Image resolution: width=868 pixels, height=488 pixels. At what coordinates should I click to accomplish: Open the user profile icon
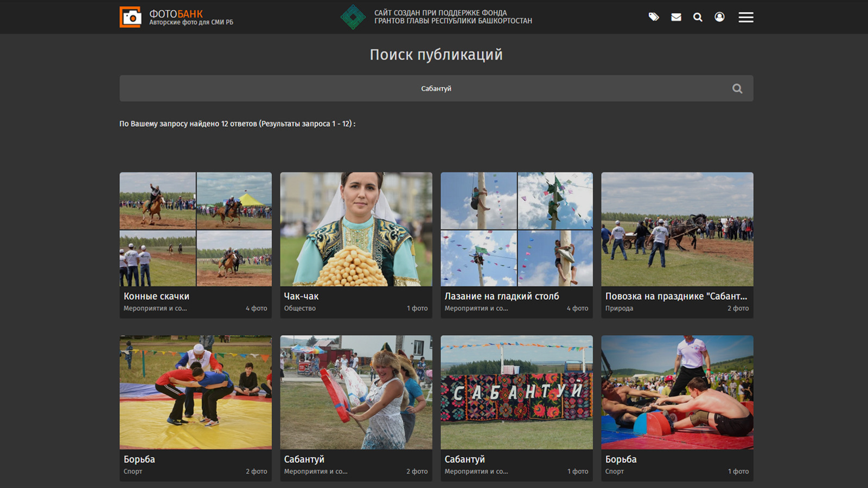(719, 17)
